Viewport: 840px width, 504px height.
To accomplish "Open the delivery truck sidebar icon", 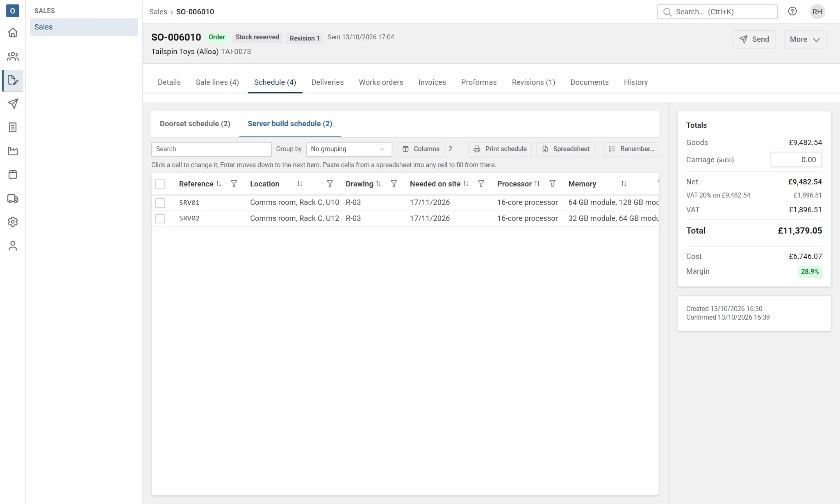I will tap(13, 199).
